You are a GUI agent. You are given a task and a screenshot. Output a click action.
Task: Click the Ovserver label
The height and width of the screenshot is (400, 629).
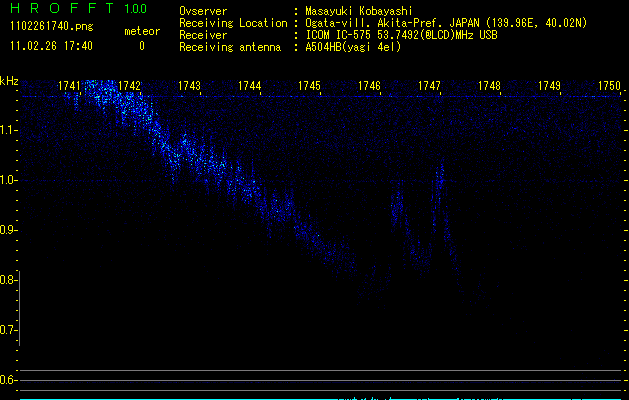pyautogui.click(x=203, y=11)
